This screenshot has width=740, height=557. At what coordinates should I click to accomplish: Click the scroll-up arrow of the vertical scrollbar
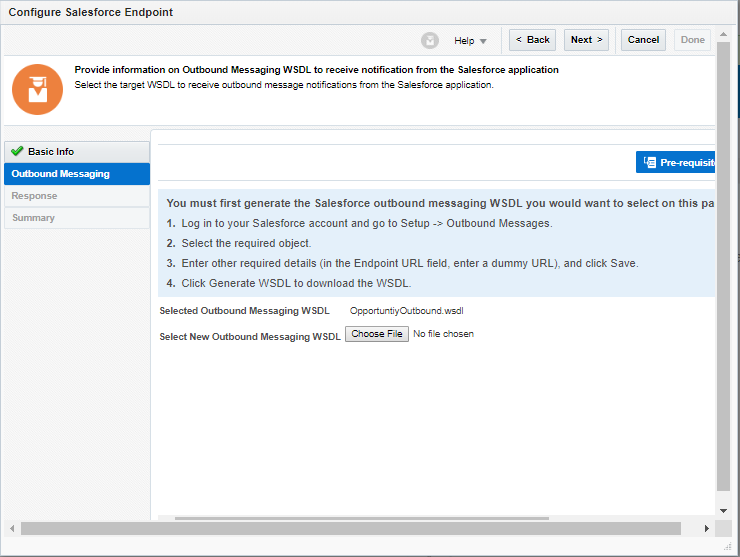click(x=723, y=34)
